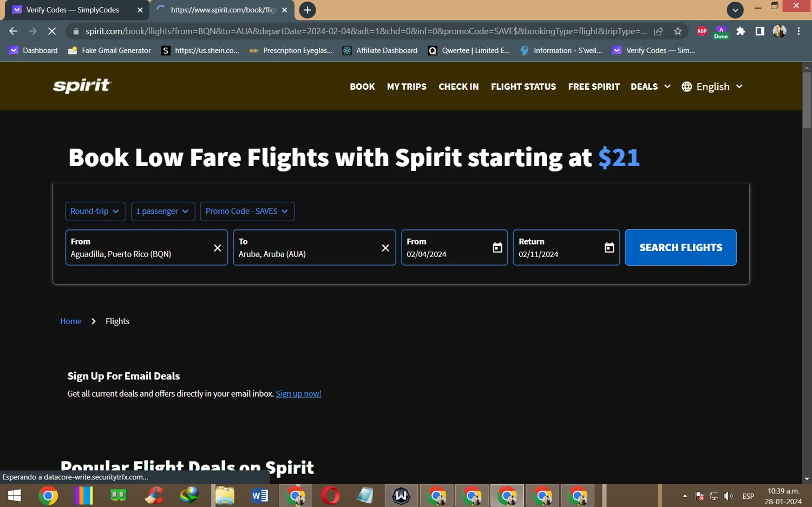This screenshot has height=507, width=812.
Task: Open the taskbar clock showing 10:39 a.m.
Action: point(783,496)
